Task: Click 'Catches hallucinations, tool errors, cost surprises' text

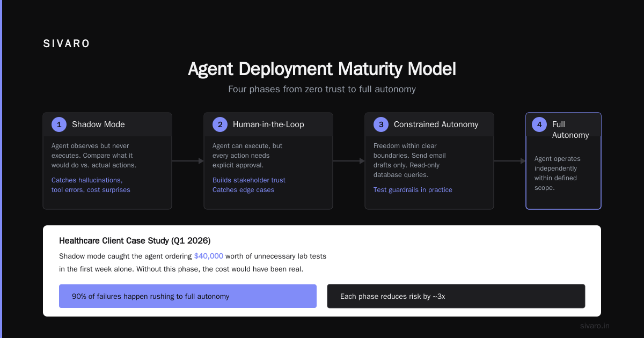Action: coord(91,185)
